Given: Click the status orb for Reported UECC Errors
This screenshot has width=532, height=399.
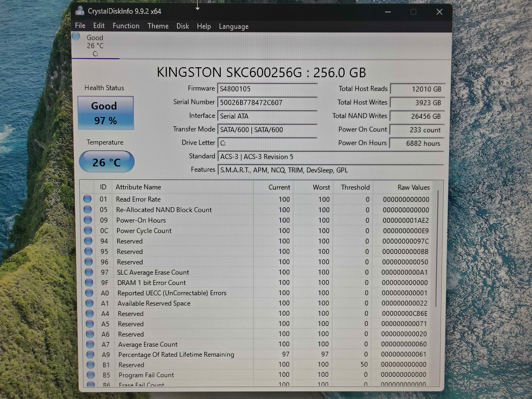Looking at the screenshot, I should 89,293.
